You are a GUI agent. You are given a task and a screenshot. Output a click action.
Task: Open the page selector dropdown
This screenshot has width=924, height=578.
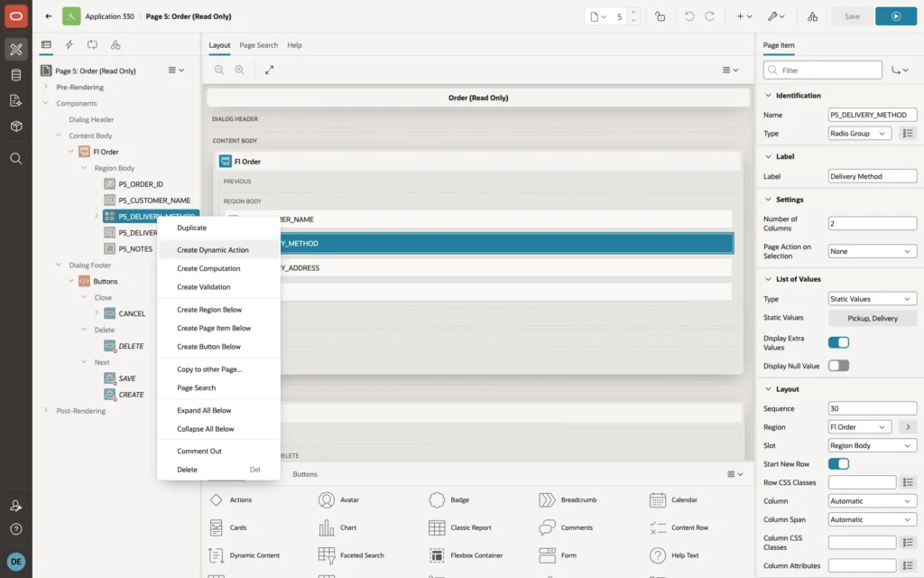[598, 16]
